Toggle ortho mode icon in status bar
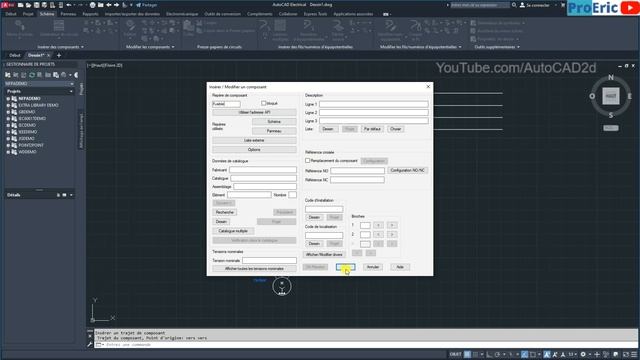The image size is (640, 360). tap(489, 354)
